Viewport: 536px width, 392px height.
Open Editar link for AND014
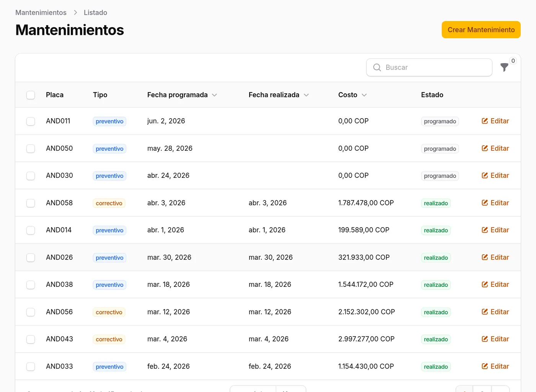pyautogui.click(x=495, y=230)
